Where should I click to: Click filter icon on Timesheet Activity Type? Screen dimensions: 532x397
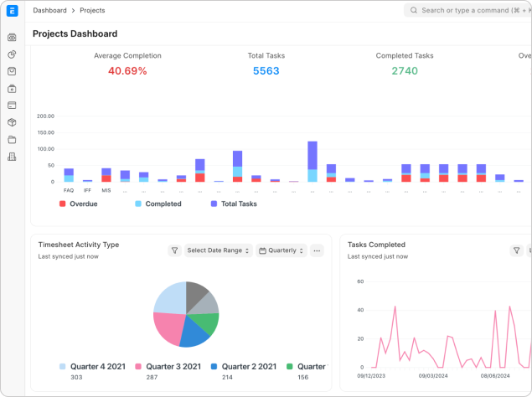[174, 250]
